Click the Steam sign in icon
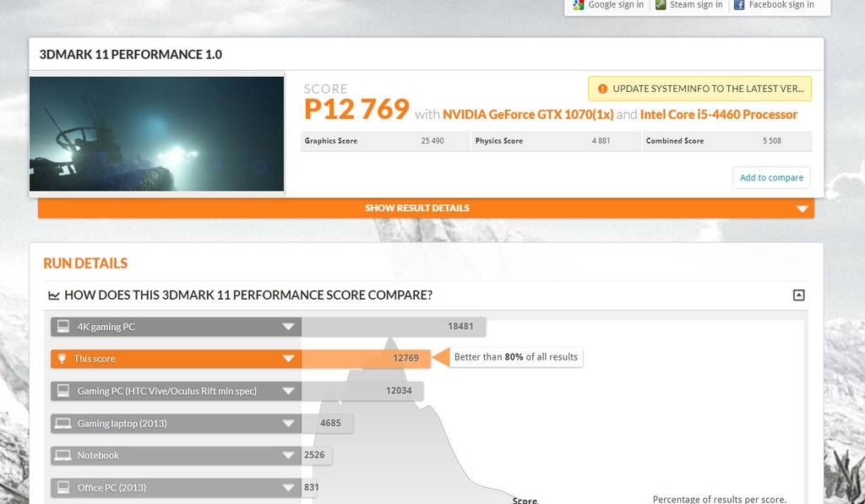This screenshot has width=865, height=504. (661, 5)
